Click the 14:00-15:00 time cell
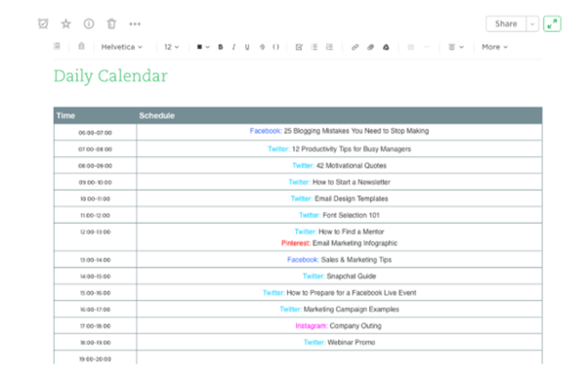The height and width of the screenshot is (380, 588). pyautogui.click(x=96, y=276)
